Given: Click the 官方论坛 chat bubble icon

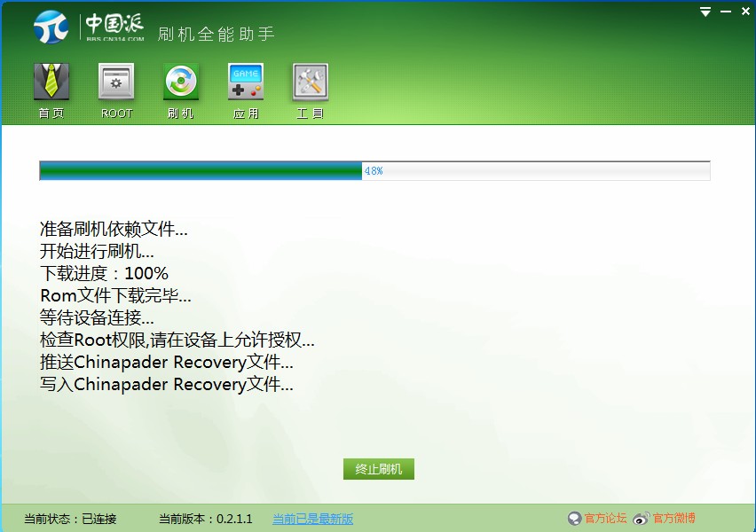Looking at the screenshot, I should pyautogui.click(x=575, y=519).
